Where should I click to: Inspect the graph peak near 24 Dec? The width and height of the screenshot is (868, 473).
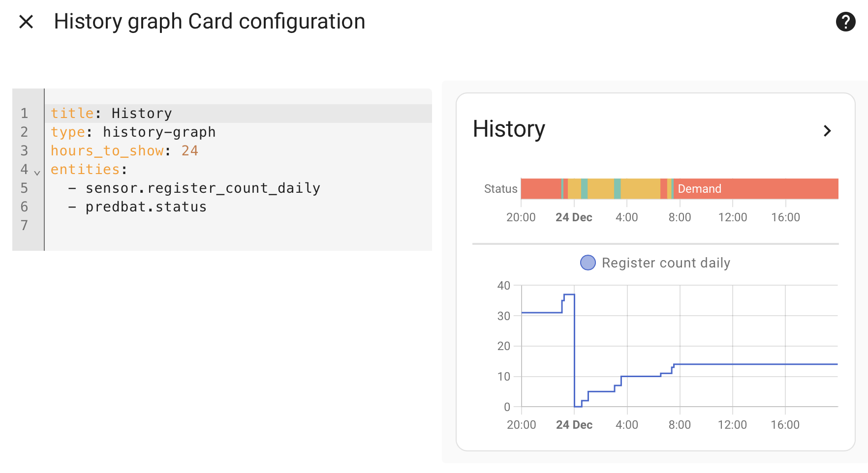569,295
